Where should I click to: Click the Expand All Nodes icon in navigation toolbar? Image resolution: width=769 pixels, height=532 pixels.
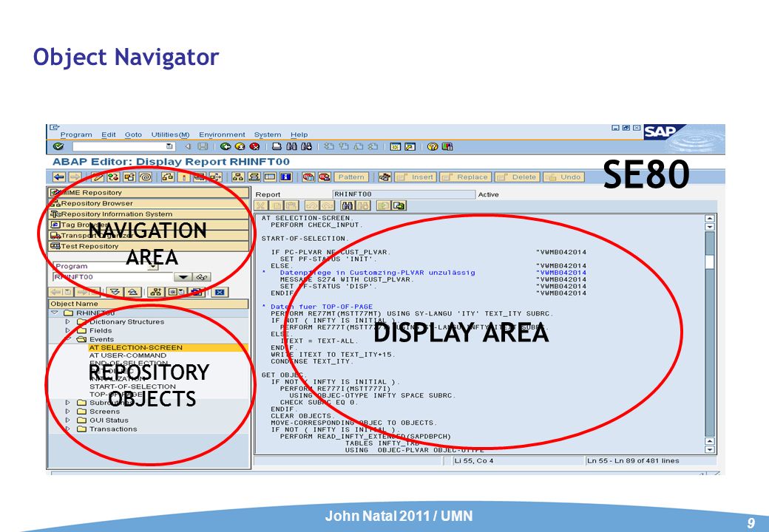(x=115, y=292)
